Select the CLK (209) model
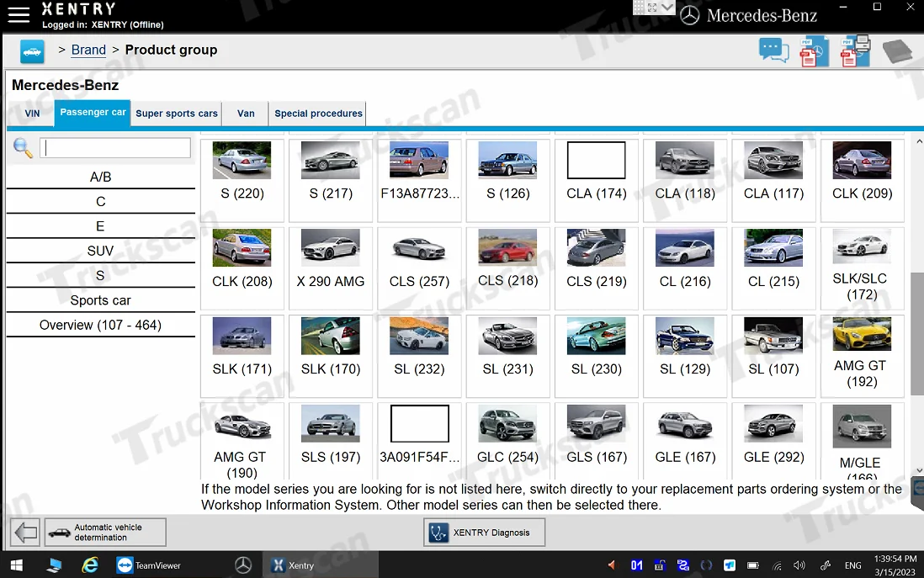 coord(862,180)
